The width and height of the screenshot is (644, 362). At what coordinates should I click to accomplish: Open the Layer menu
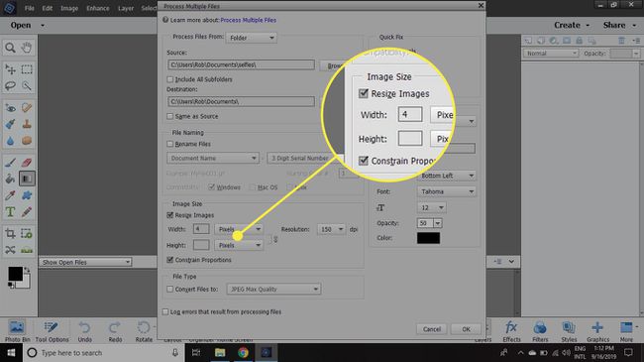click(126, 8)
